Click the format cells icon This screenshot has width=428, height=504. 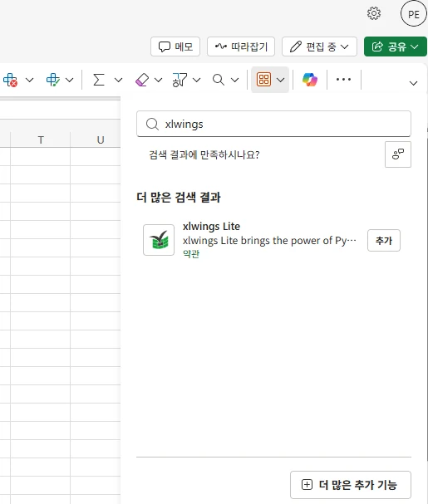coord(53,80)
